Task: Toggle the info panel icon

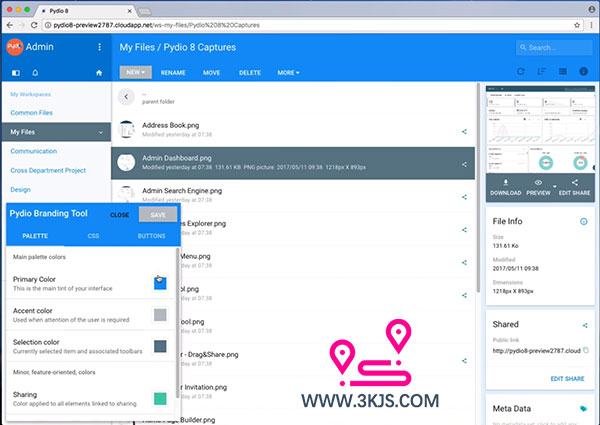Action: [583, 72]
